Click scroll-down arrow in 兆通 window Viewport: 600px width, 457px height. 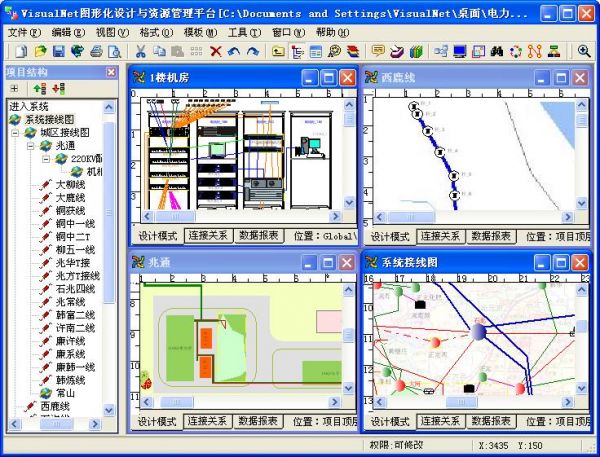point(348,388)
